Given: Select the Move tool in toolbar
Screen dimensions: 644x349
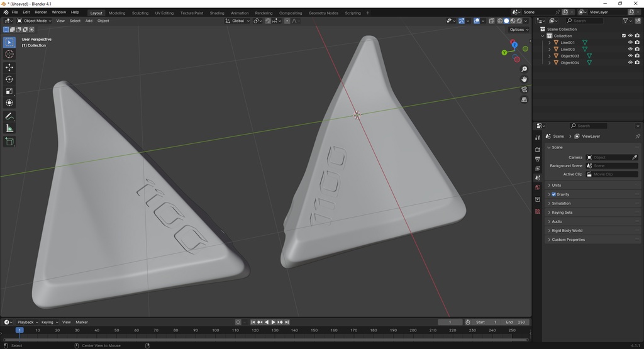Looking at the screenshot, I should click(9, 67).
